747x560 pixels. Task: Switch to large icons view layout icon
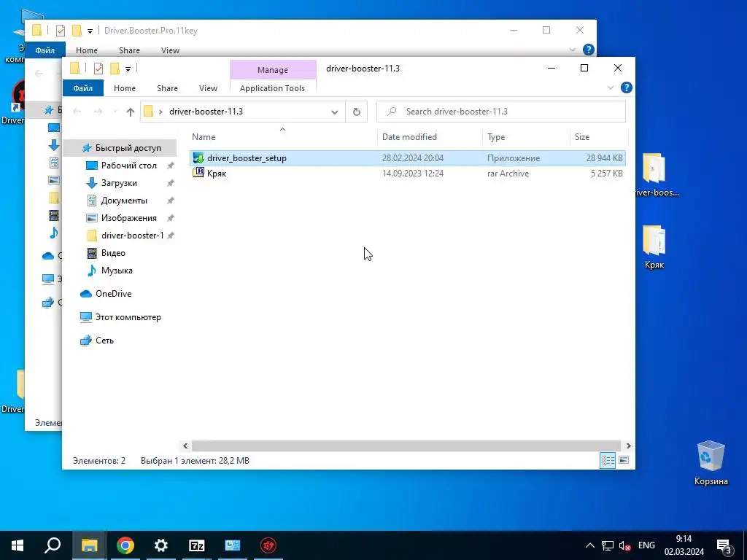coord(624,461)
